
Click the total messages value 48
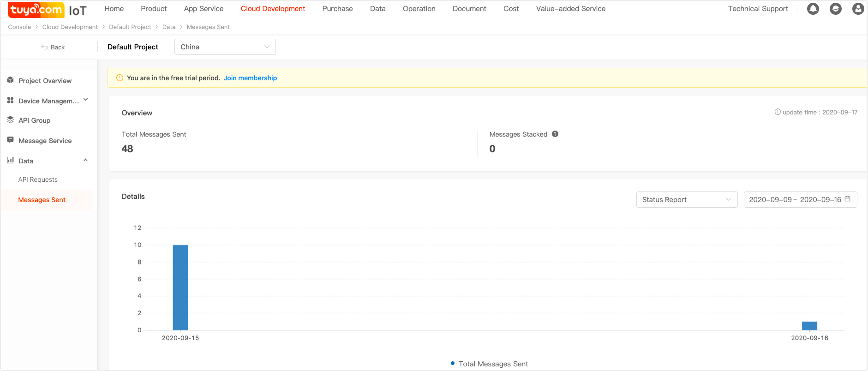click(127, 149)
